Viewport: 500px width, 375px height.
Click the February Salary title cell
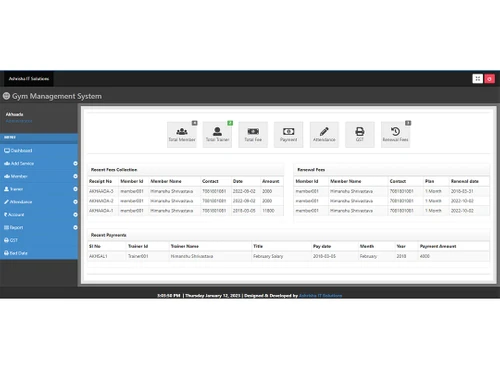[x=268, y=256]
